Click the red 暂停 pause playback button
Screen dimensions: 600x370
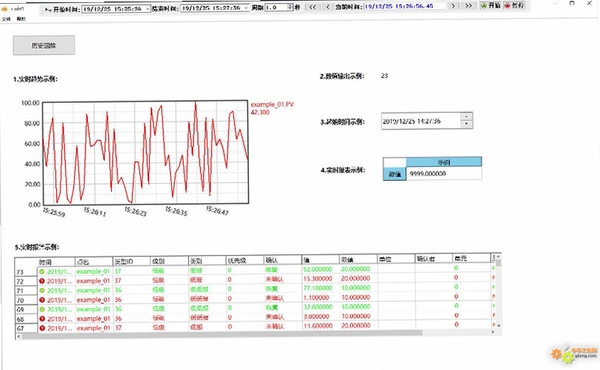point(515,5)
